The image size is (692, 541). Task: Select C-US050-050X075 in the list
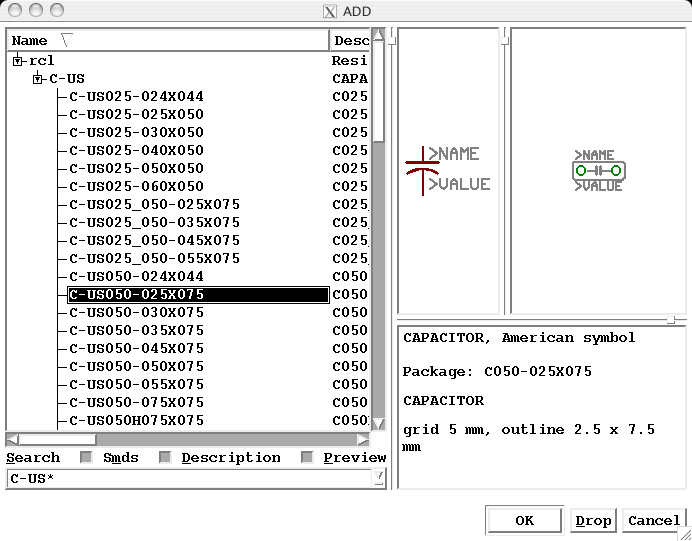136,367
